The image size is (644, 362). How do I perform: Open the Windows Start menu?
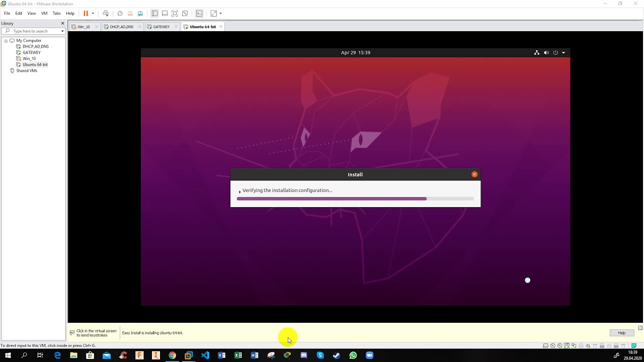coord(8,355)
